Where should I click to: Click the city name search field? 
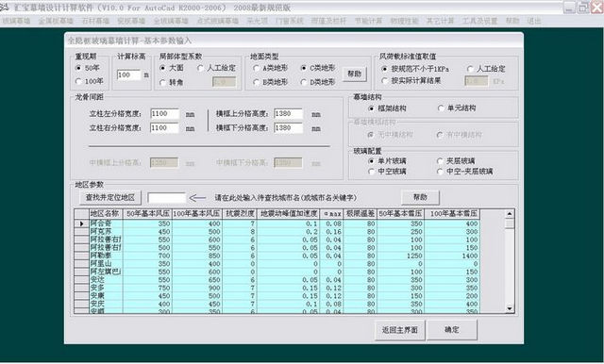[x=166, y=198]
